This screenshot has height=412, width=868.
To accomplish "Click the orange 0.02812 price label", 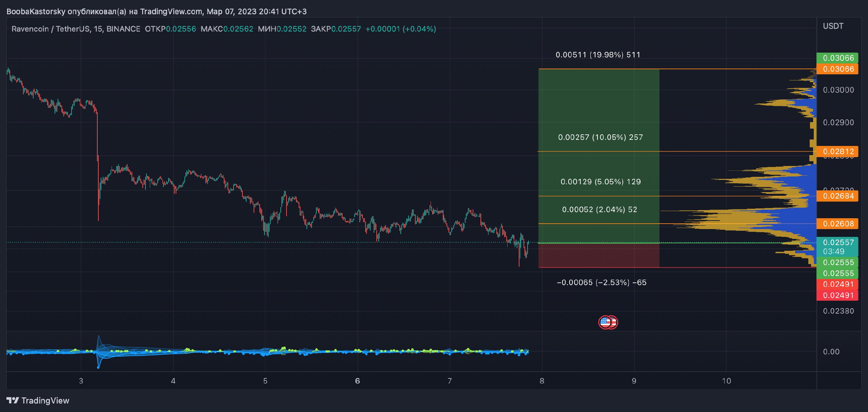I will click(x=837, y=151).
